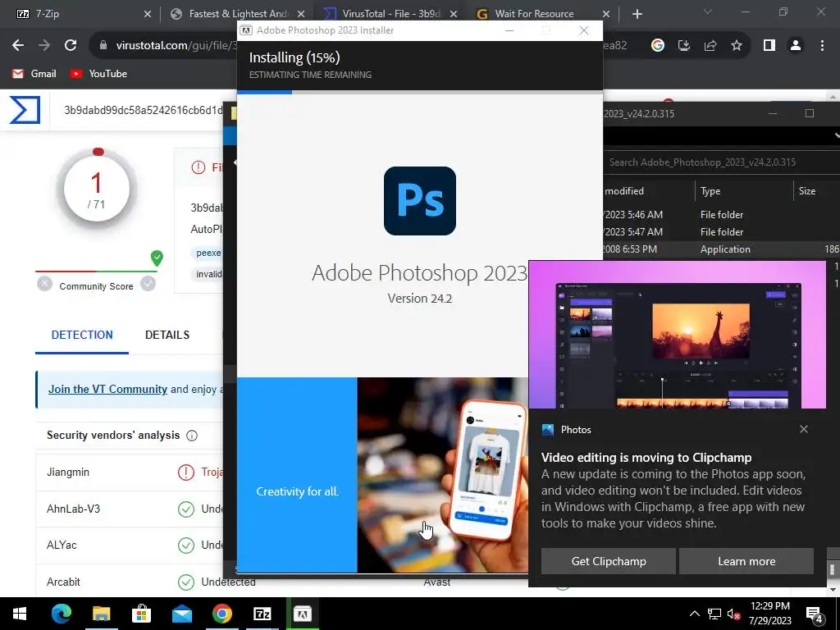Select first File folder row at 5:46 AM

click(721, 215)
